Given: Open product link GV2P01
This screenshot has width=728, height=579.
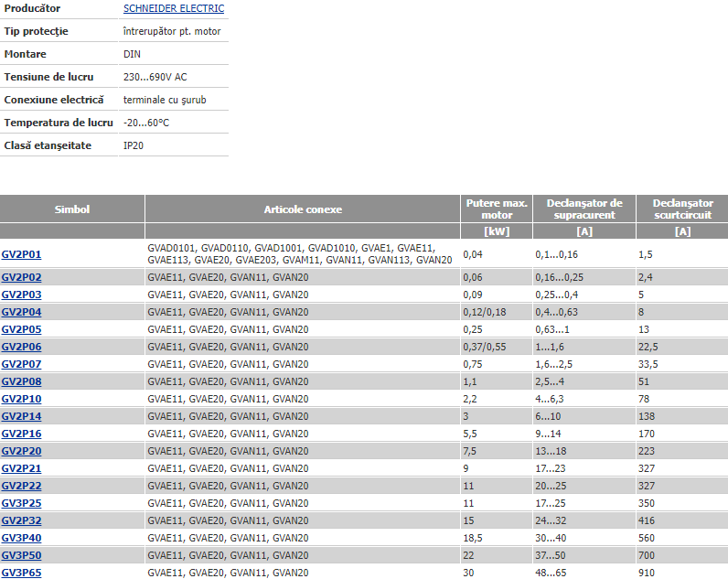Looking at the screenshot, I should tap(21, 254).
